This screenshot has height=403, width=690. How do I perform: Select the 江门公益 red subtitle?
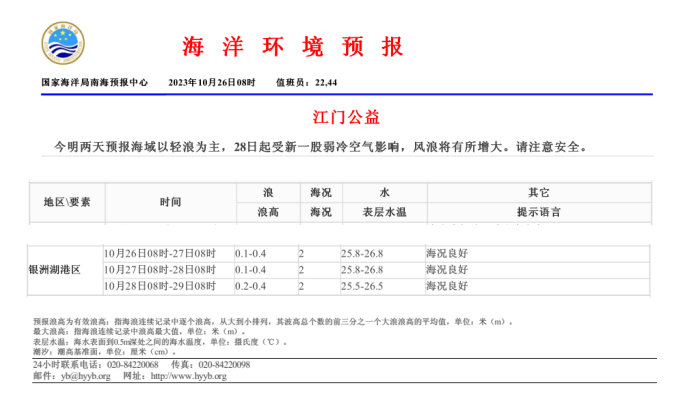tap(346, 118)
